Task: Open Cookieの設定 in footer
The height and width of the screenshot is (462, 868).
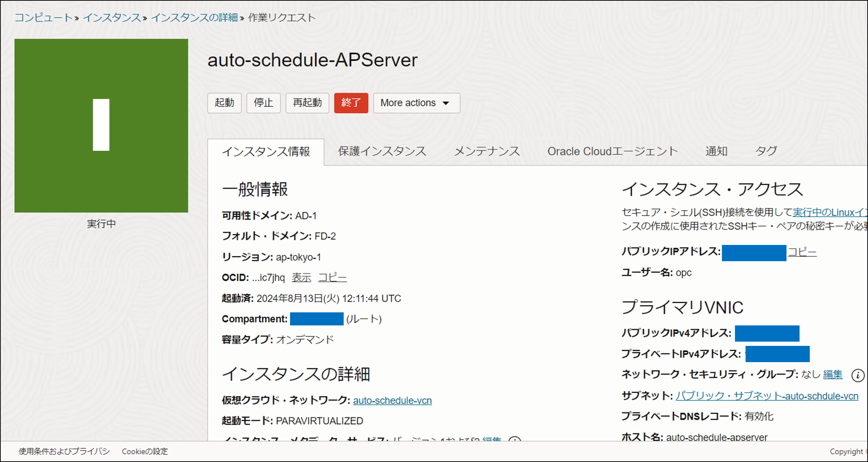Action: coord(145,451)
